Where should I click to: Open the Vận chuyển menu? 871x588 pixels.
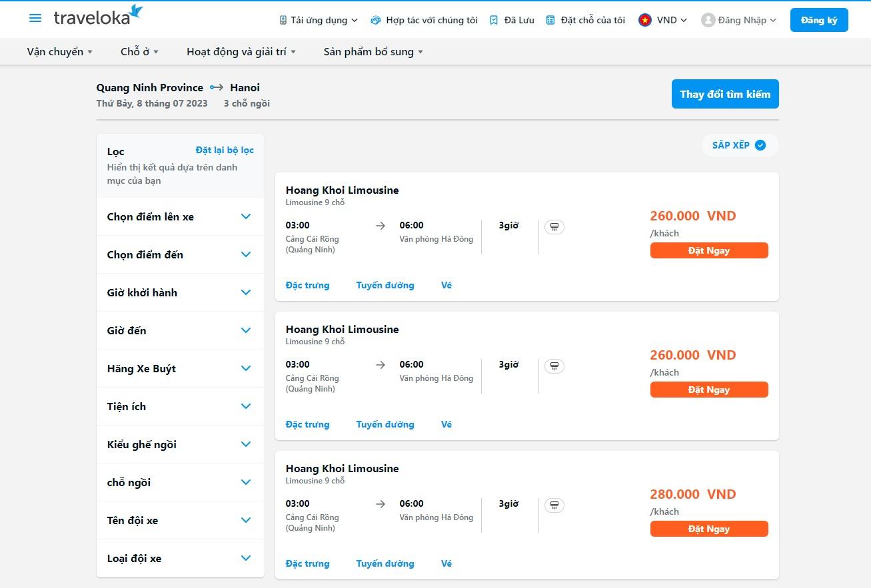(x=60, y=51)
